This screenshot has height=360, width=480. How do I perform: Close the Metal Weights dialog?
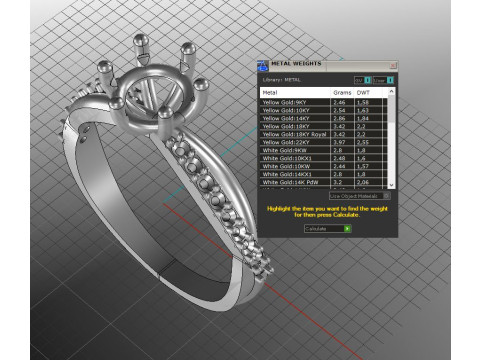coord(393,65)
